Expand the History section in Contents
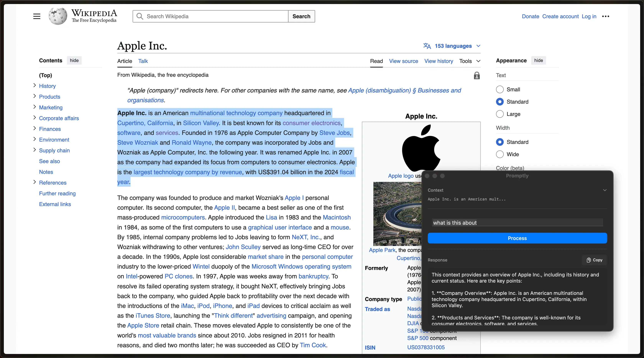This screenshot has height=358, width=644. (34, 86)
